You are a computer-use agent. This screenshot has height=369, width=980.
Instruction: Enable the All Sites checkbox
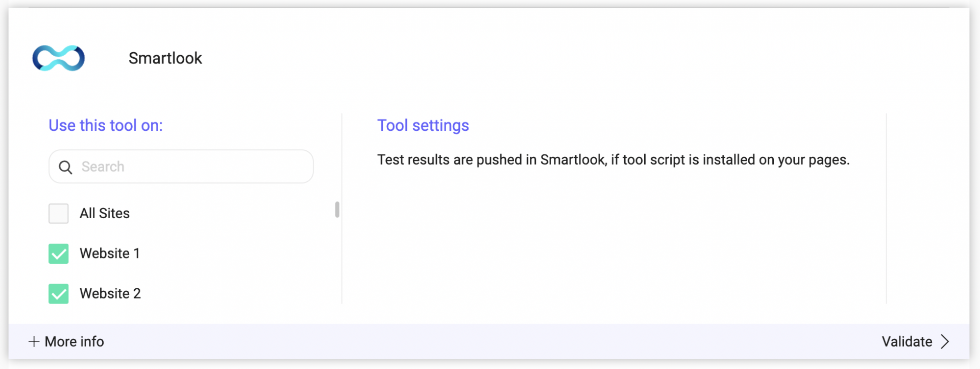59,214
